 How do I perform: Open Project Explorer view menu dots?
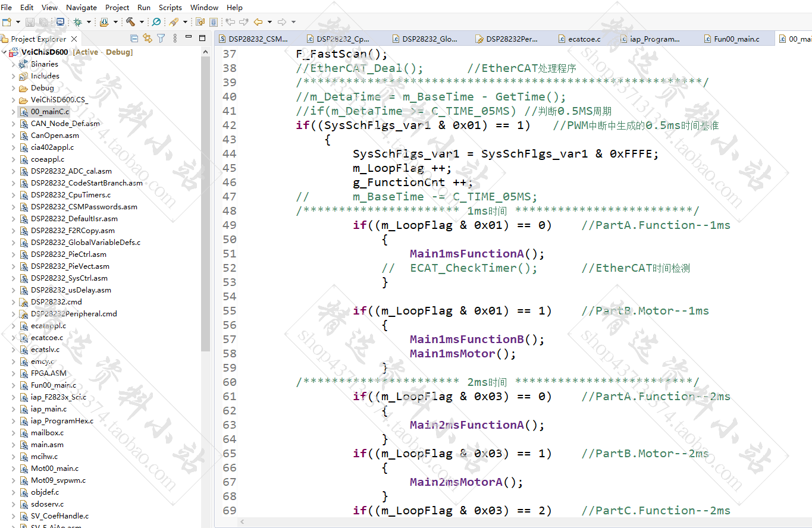(175, 39)
